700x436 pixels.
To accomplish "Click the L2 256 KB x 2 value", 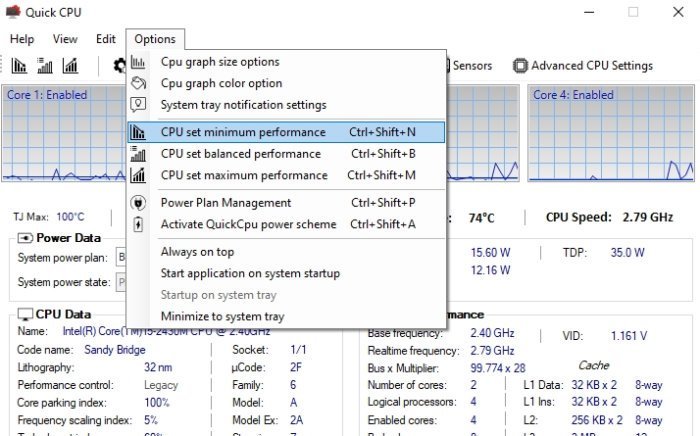I will pos(597,420).
